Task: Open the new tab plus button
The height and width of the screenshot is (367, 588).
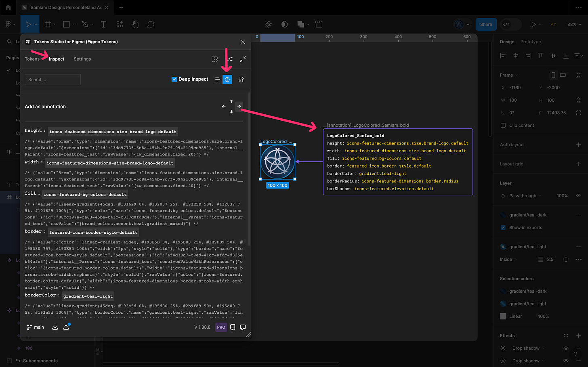Action: [x=121, y=7]
